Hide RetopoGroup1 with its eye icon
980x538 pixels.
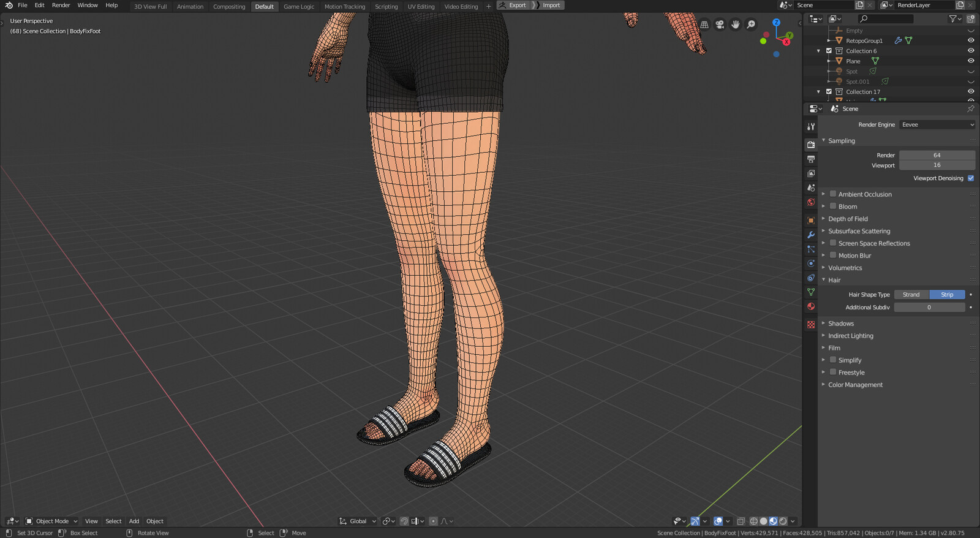click(x=971, y=40)
